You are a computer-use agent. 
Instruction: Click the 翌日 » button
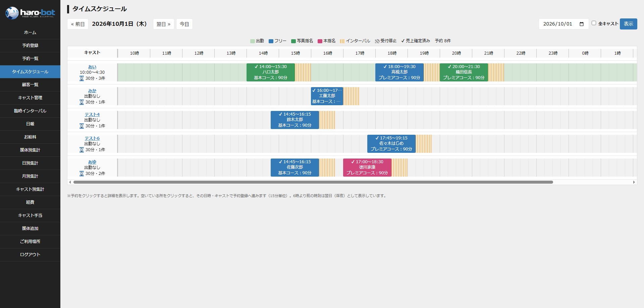[x=164, y=24]
